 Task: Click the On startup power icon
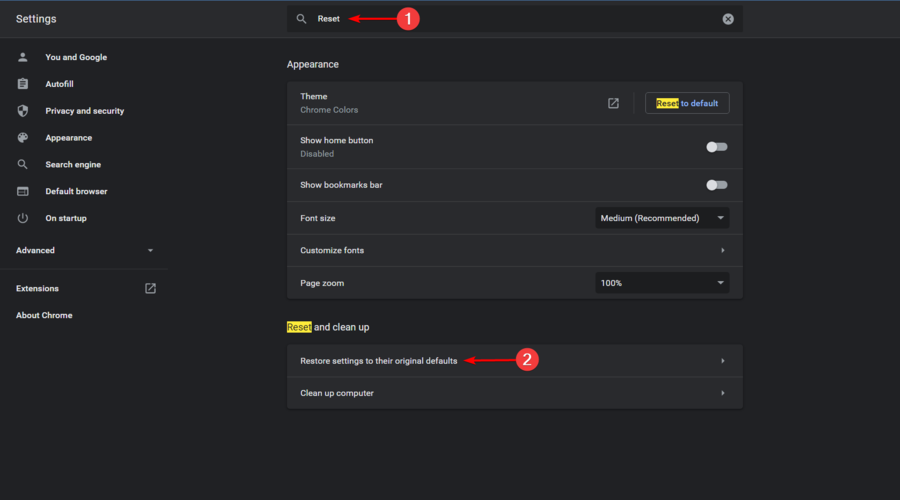[x=22, y=218]
